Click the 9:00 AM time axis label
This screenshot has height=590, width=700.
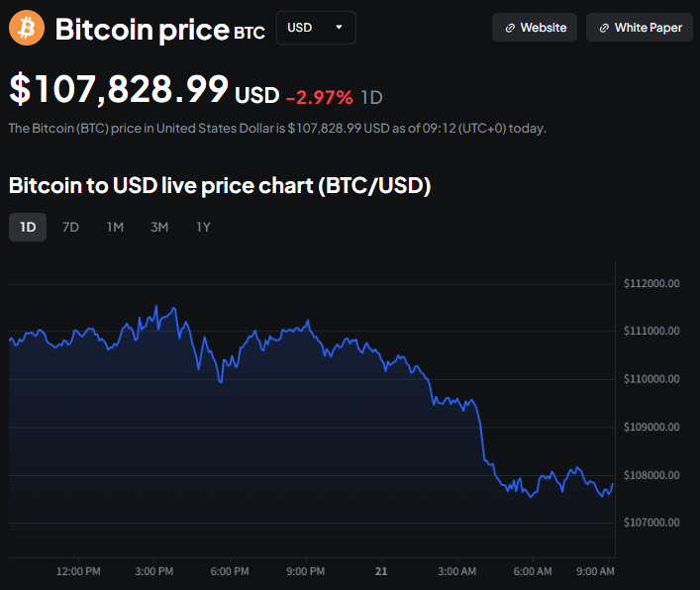tap(595, 571)
